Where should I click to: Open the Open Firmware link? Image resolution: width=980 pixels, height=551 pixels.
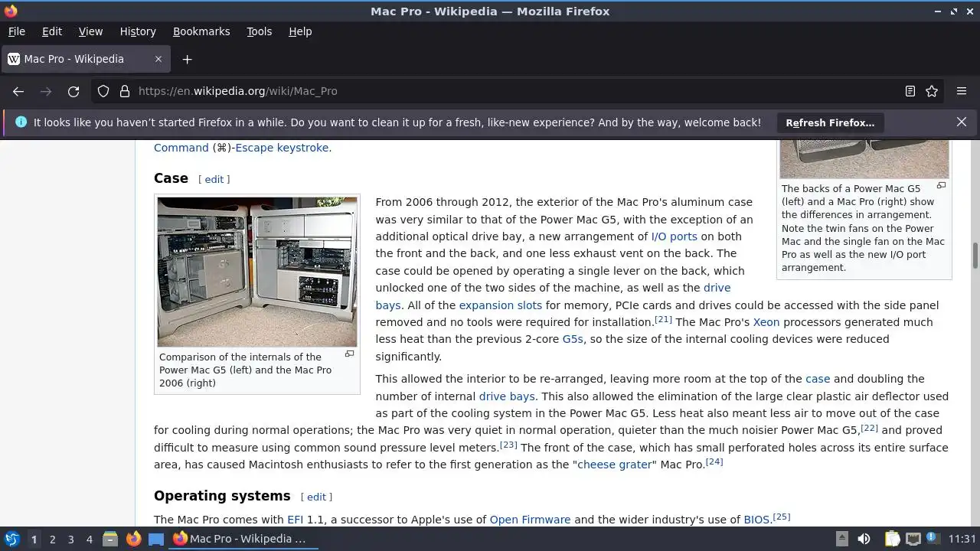(x=530, y=520)
